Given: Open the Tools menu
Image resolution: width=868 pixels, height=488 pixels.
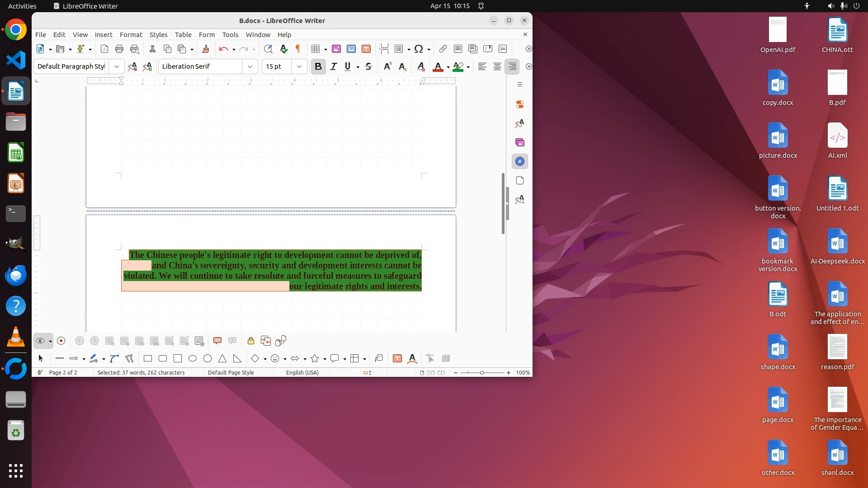Looking at the screenshot, I should point(230,35).
